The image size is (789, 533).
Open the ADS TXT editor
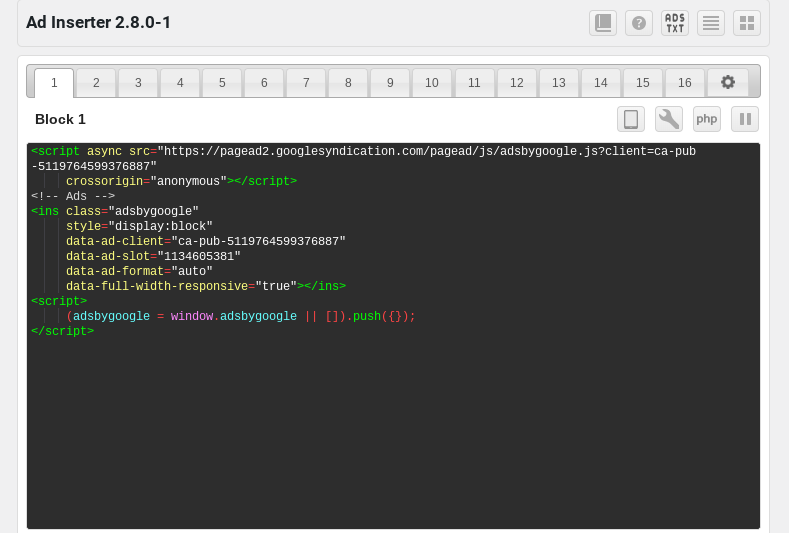675,23
